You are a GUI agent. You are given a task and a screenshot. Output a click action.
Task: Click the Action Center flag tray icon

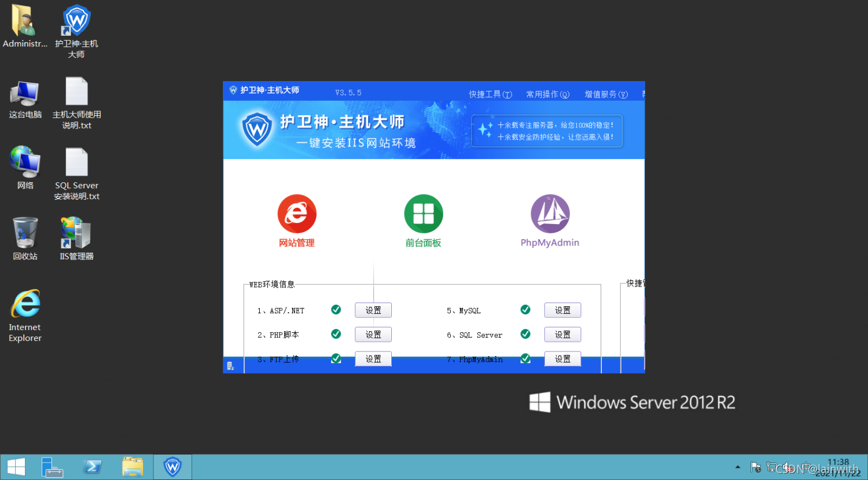pos(755,467)
